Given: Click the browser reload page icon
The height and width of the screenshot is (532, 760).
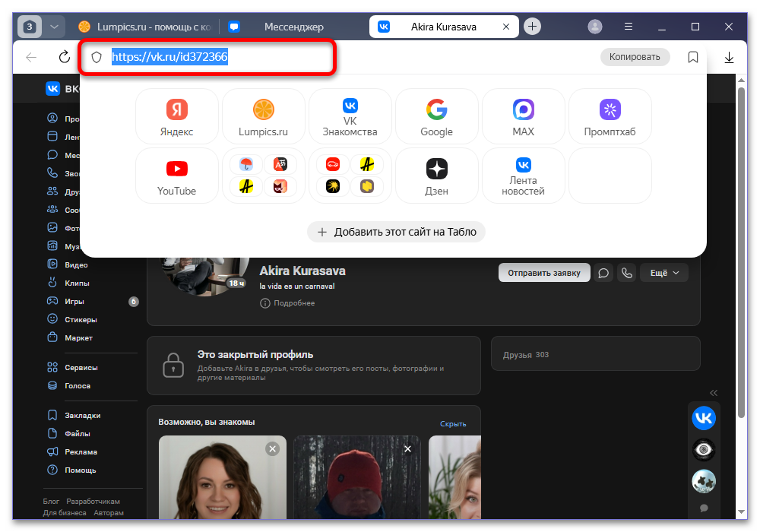Looking at the screenshot, I should [64, 57].
